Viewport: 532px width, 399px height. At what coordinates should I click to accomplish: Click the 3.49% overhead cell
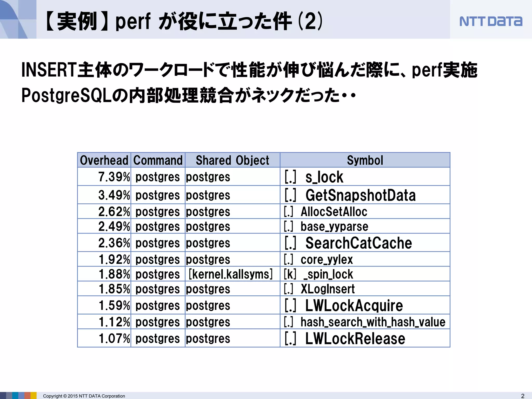(x=104, y=195)
